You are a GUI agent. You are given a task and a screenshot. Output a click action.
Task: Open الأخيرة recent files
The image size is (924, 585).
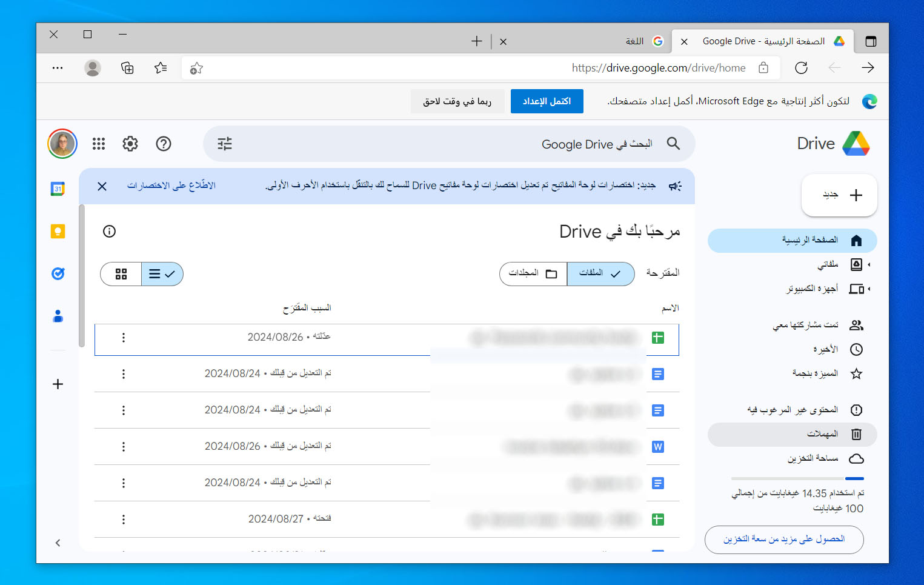tap(793, 350)
